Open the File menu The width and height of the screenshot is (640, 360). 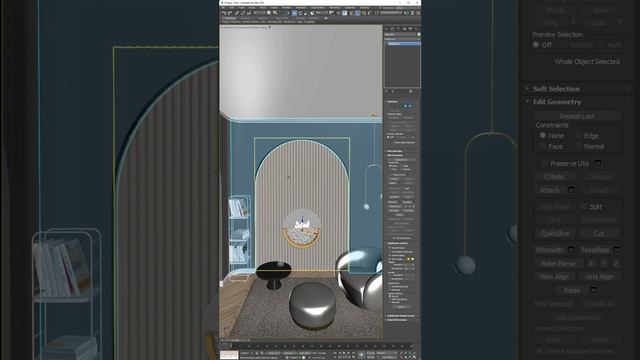coord(223,7)
